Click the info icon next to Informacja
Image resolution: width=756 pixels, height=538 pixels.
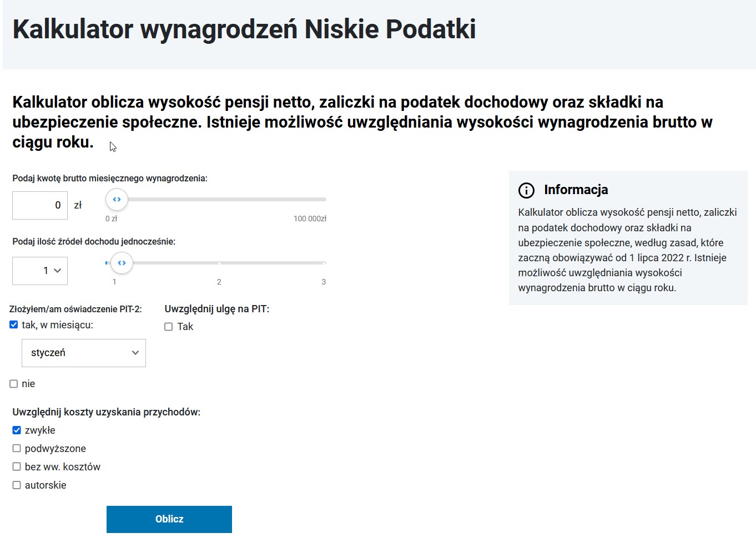[526, 190]
